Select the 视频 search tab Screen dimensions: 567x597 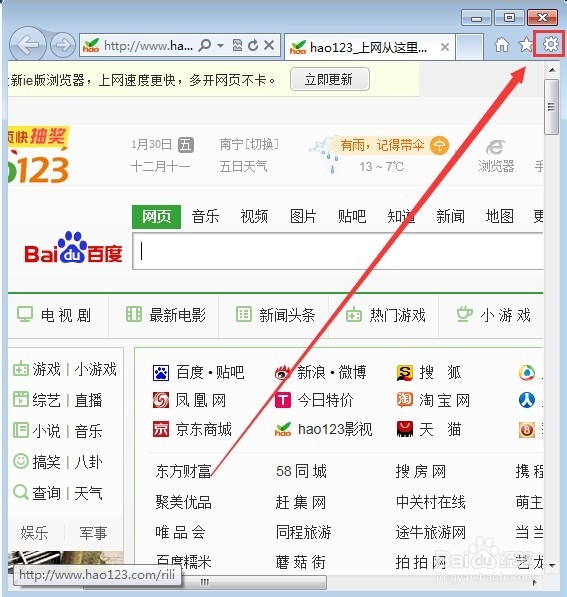[254, 217]
